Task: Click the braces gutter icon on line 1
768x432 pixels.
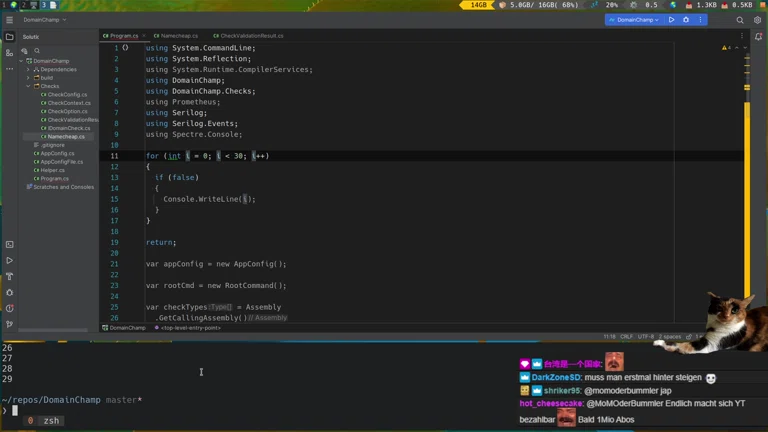Action: (x=125, y=48)
